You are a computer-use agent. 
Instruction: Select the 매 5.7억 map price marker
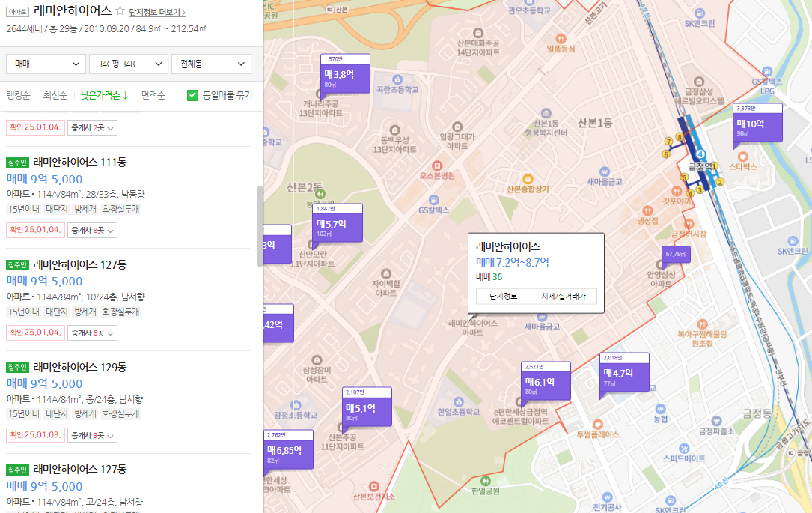tap(337, 224)
